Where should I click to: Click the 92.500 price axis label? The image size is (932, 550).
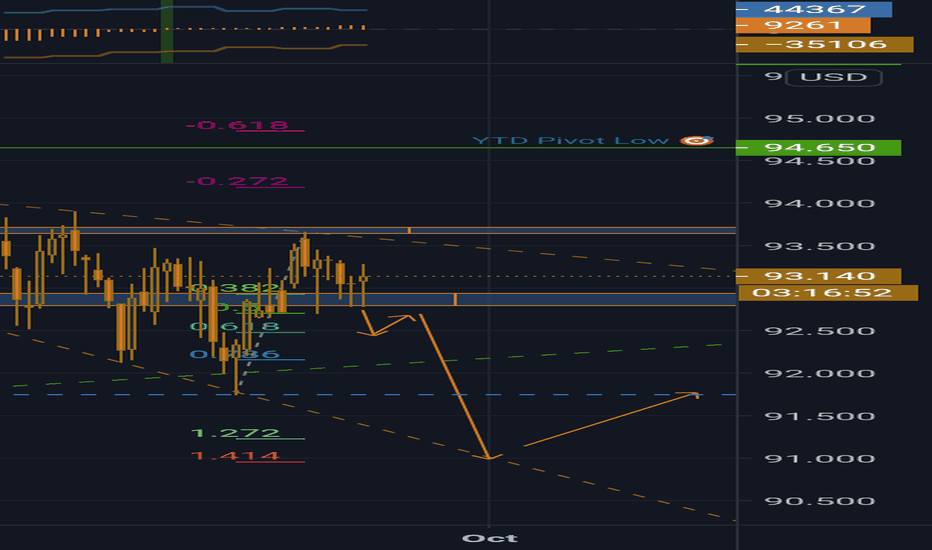pyautogui.click(x=820, y=331)
